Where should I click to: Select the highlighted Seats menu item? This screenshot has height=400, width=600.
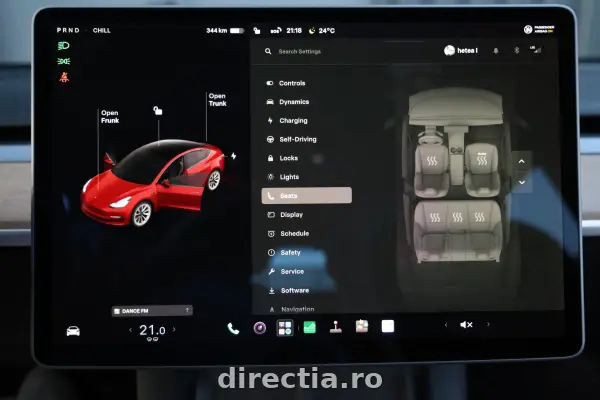coord(307,196)
